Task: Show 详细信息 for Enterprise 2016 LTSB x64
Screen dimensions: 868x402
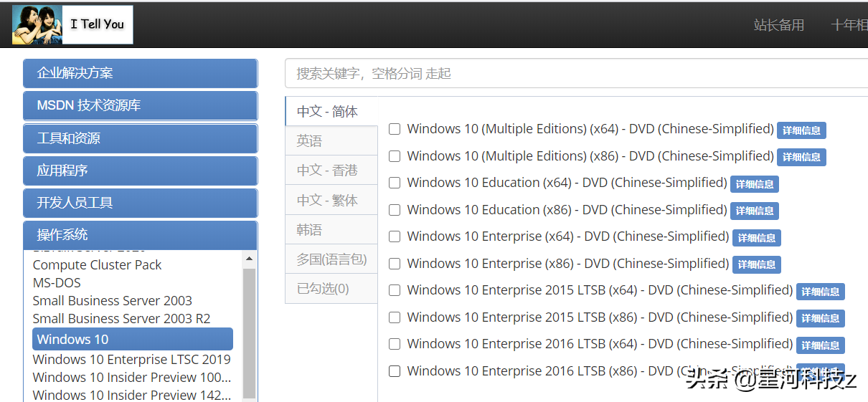Action: 821,345
